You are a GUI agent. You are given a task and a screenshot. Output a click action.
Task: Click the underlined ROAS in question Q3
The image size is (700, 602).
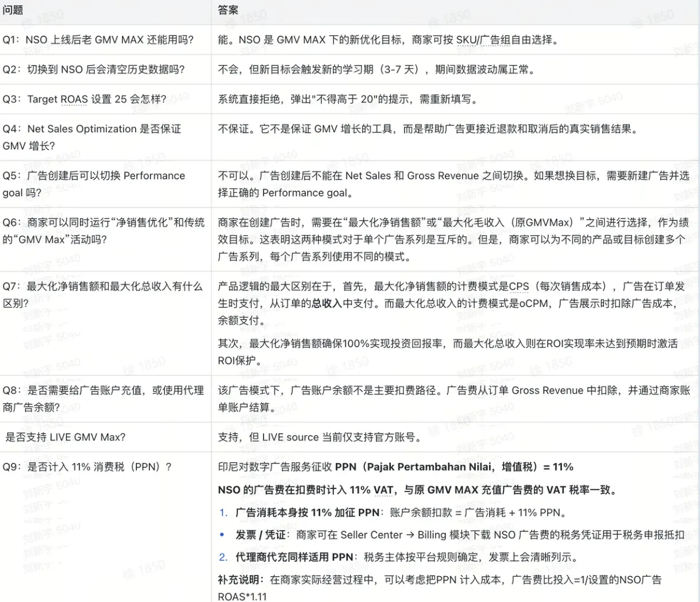pyautogui.click(x=74, y=99)
